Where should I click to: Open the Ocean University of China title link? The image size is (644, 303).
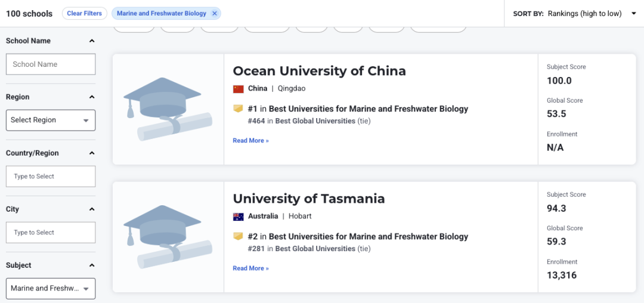click(x=319, y=71)
